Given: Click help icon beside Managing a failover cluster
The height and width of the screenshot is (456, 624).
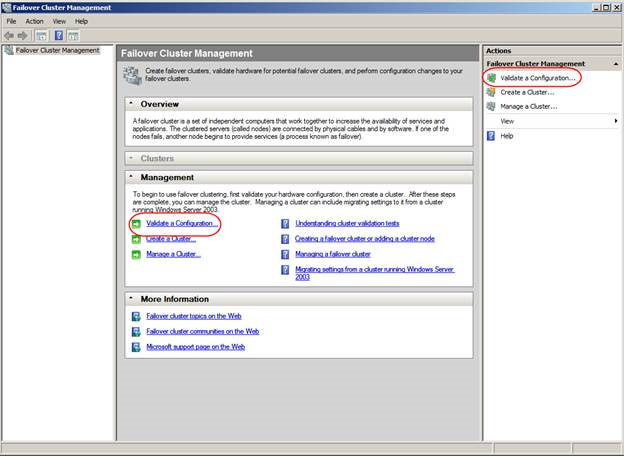Looking at the screenshot, I should [285, 254].
